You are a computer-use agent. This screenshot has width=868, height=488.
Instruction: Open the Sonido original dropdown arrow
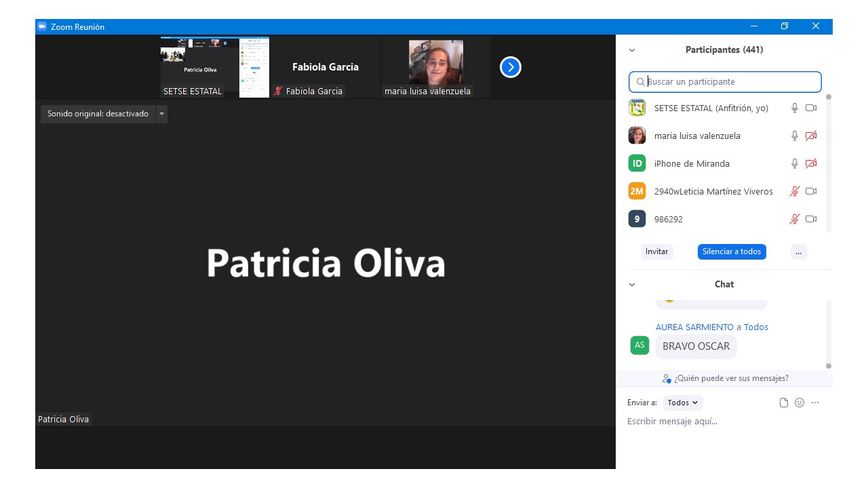point(161,114)
